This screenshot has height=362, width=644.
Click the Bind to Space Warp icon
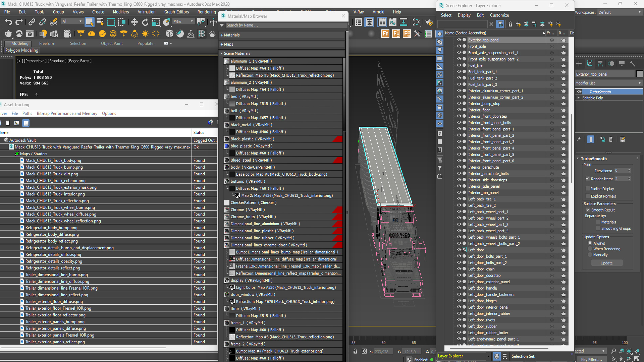point(53,22)
